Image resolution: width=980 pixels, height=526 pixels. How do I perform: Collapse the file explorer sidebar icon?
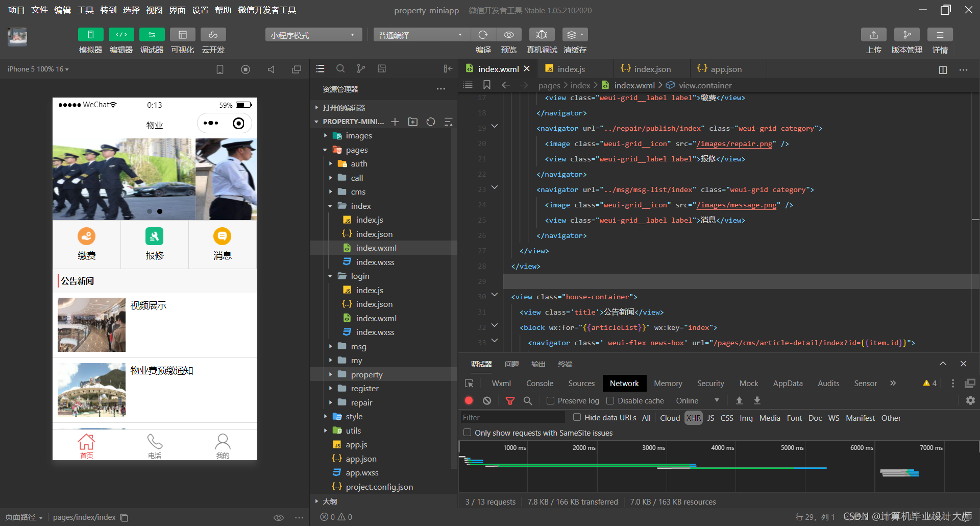tap(448, 68)
